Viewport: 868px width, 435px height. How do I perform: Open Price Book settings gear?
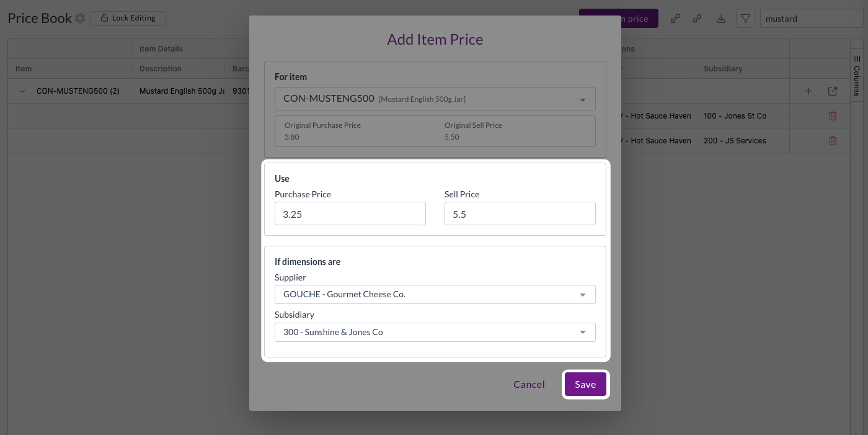pos(80,19)
